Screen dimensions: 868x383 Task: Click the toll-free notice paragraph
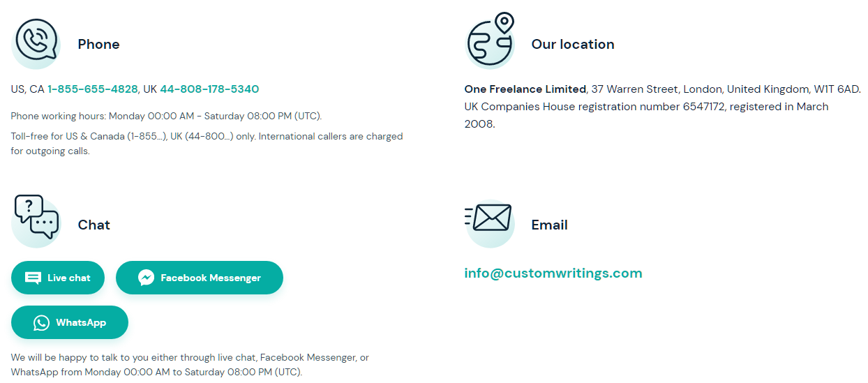coord(207,143)
